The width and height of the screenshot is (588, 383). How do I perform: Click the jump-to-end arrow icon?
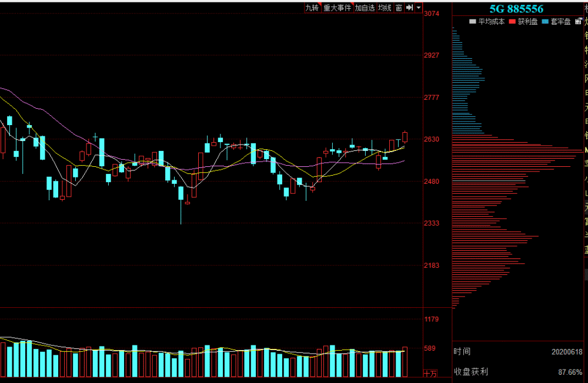(x=409, y=8)
